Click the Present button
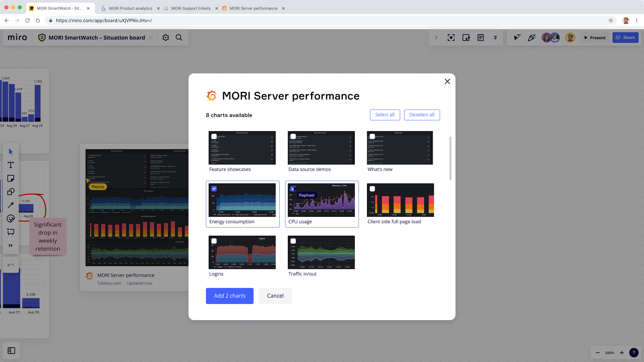The height and width of the screenshot is (362, 644). click(x=595, y=38)
